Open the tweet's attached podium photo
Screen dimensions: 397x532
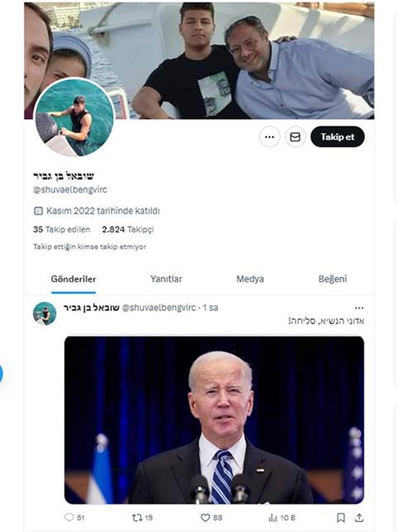[214, 420]
